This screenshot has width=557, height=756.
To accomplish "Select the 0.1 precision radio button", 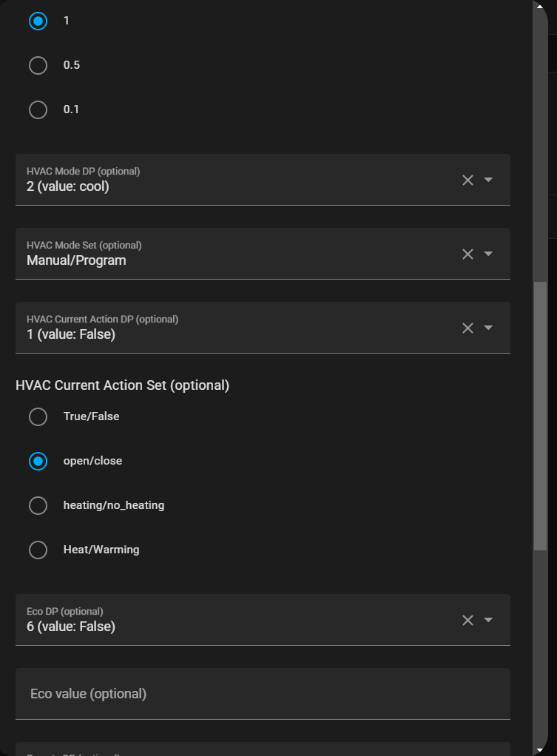I will click(x=38, y=109).
